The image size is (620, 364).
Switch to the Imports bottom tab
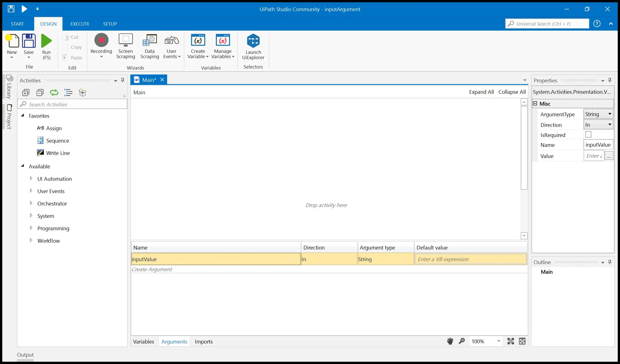[x=204, y=342]
